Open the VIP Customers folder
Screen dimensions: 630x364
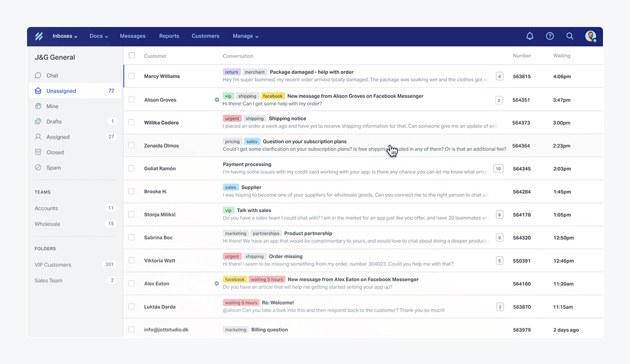click(x=54, y=265)
